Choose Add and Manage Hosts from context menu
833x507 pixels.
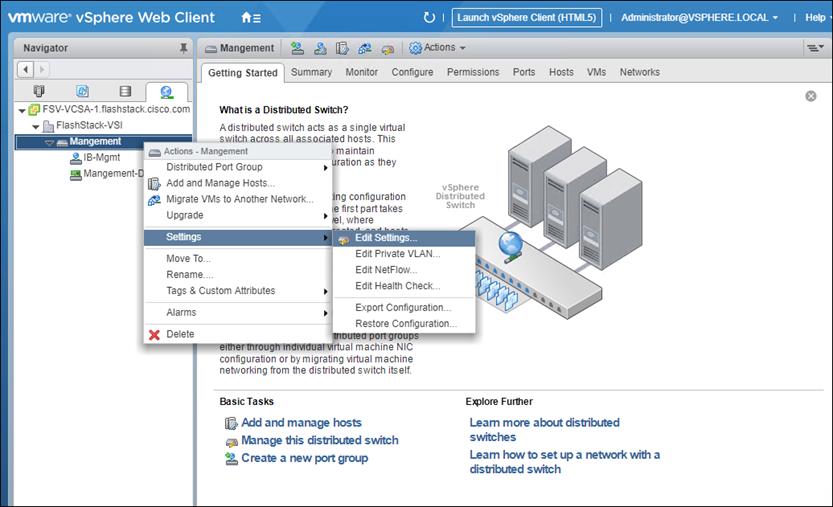[237, 183]
